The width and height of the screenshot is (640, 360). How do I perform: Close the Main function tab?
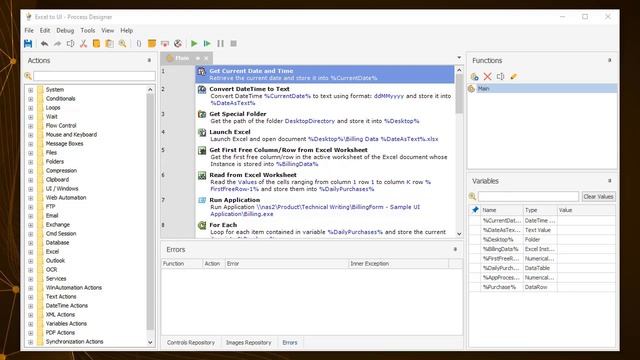[206, 58]
